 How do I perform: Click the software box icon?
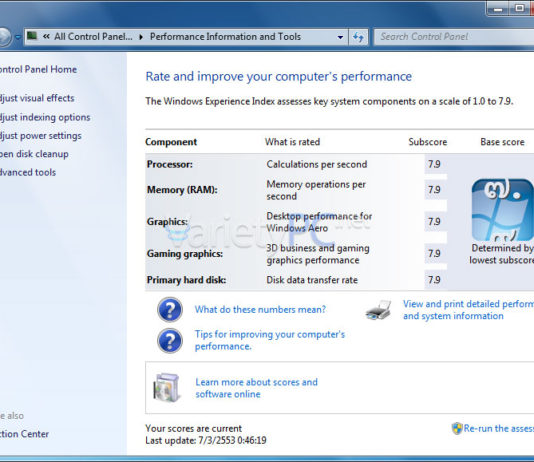pos(166,387)
